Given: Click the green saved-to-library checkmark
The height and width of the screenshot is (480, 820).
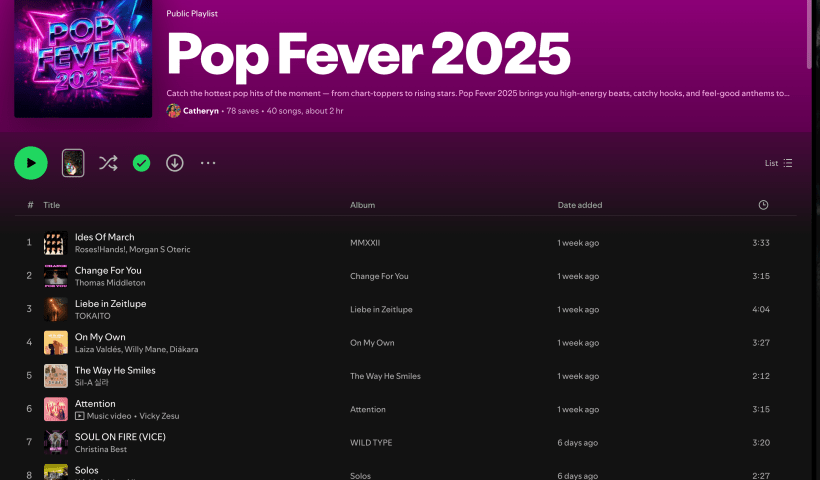Looking at the screenshot, I should pyautogui.click(x=141, y=163).
